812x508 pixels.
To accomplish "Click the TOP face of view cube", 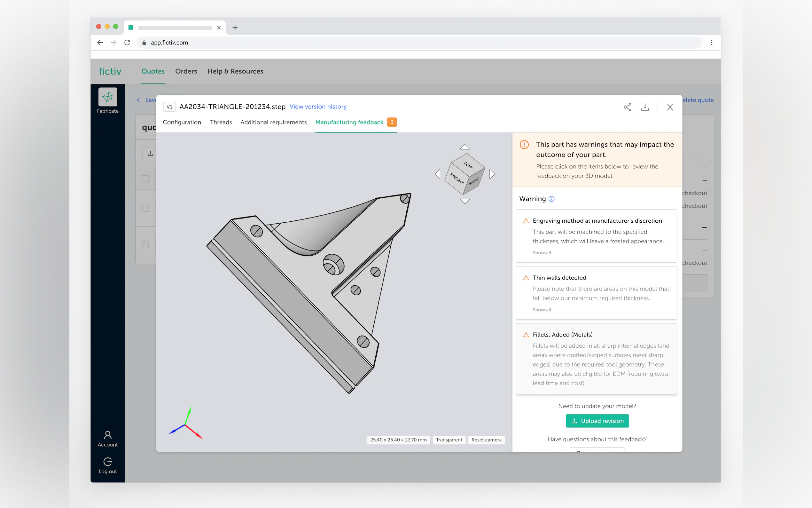I will pos(468,164).
